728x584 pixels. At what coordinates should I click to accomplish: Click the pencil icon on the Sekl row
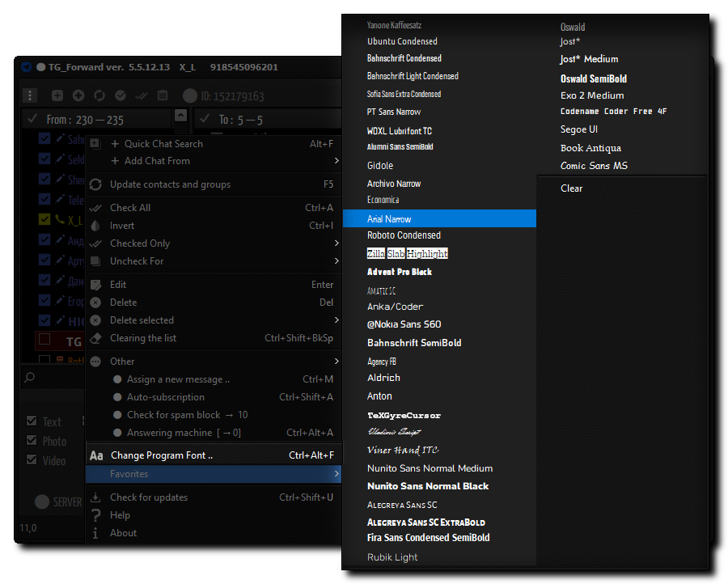[x=60, y=159]
